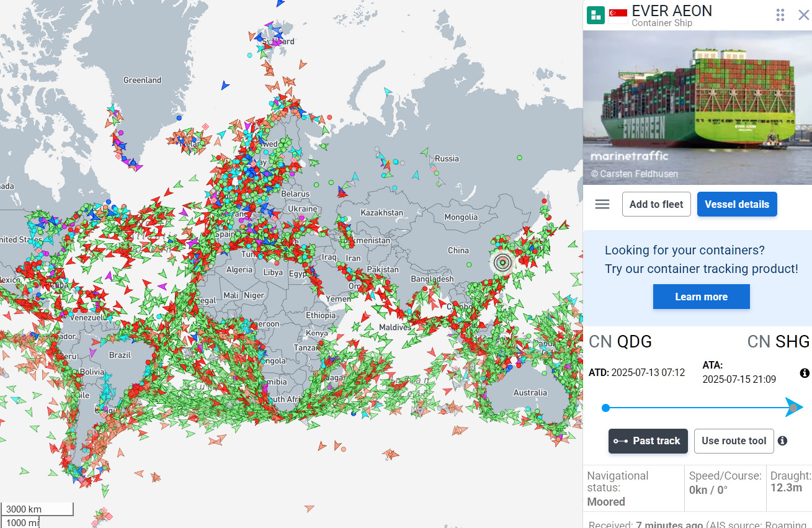812x528 pixels.
Task: Click the departure port CN QDG
Action: tap(620, 341)
